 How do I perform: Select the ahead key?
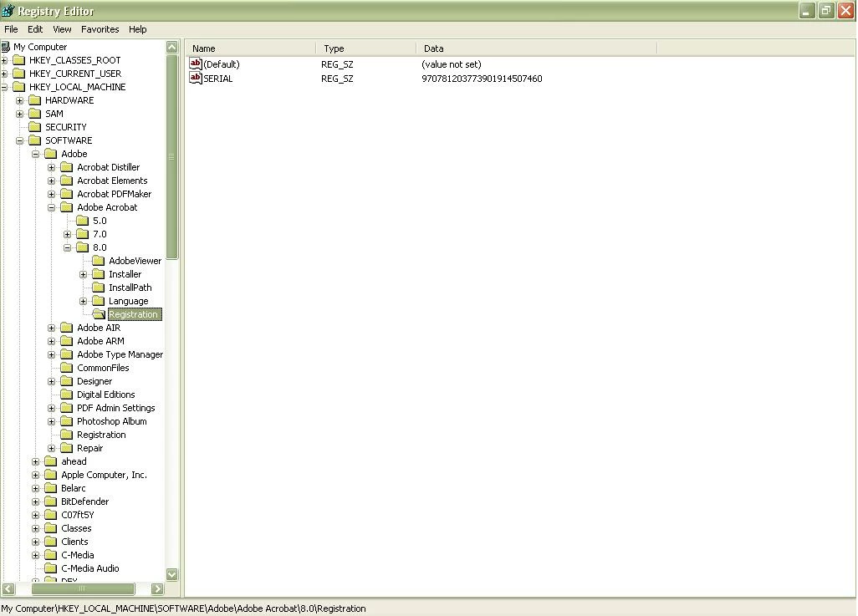point(74,461)
